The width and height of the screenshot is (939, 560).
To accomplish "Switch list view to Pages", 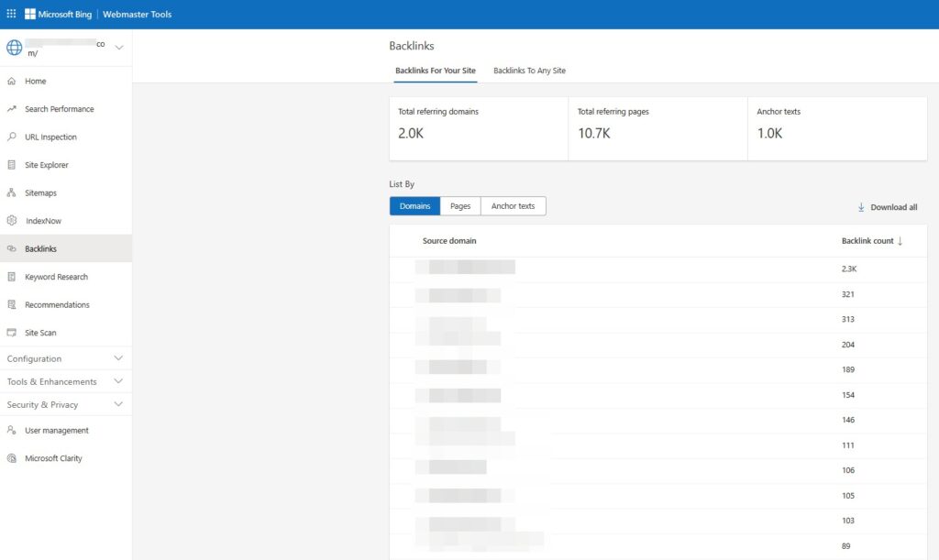I will tap(460, 206).
